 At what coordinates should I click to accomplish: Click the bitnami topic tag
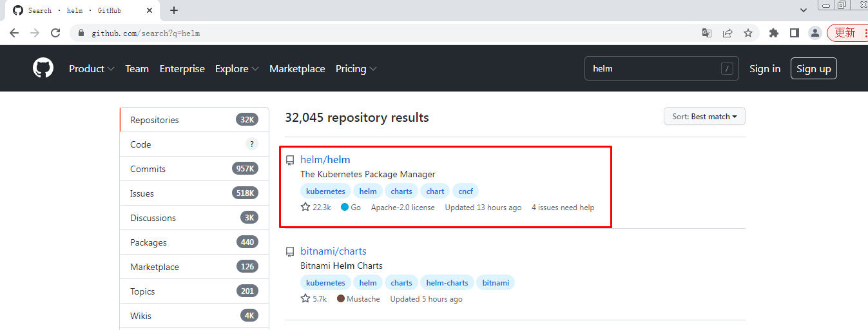pos(496,283)
